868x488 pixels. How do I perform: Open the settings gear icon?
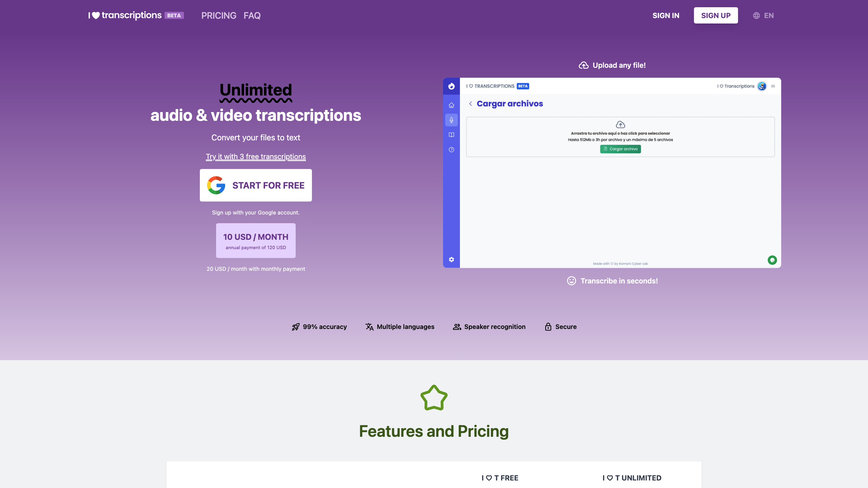coord(451,259)
